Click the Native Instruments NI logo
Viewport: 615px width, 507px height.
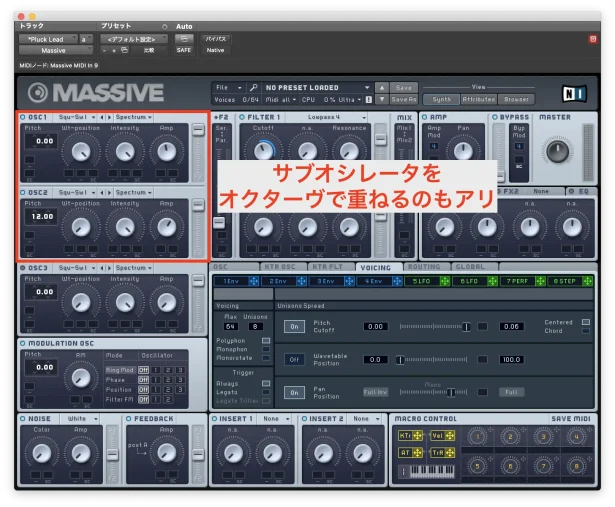(574, 93)
